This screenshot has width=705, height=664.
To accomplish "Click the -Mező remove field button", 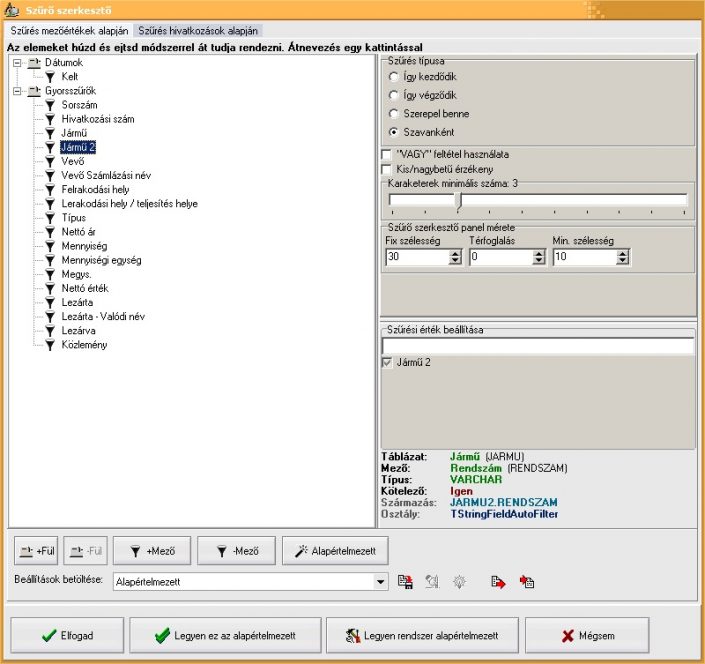I will click(236, 550).
